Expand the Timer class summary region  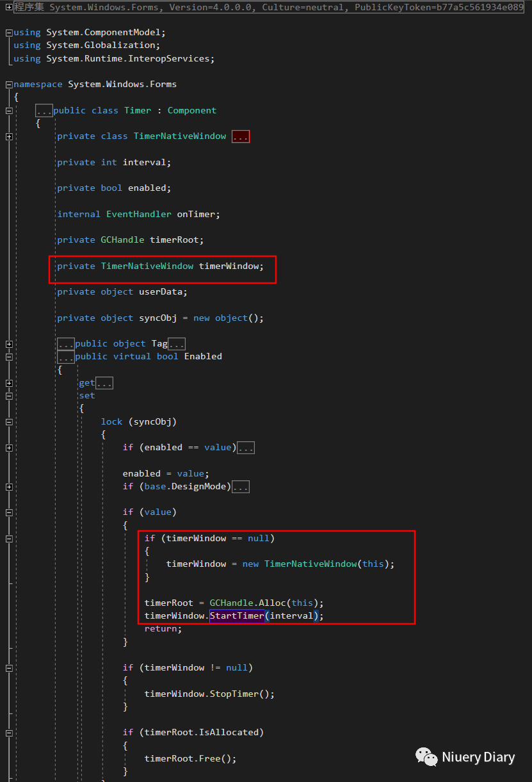pos(44,110)
